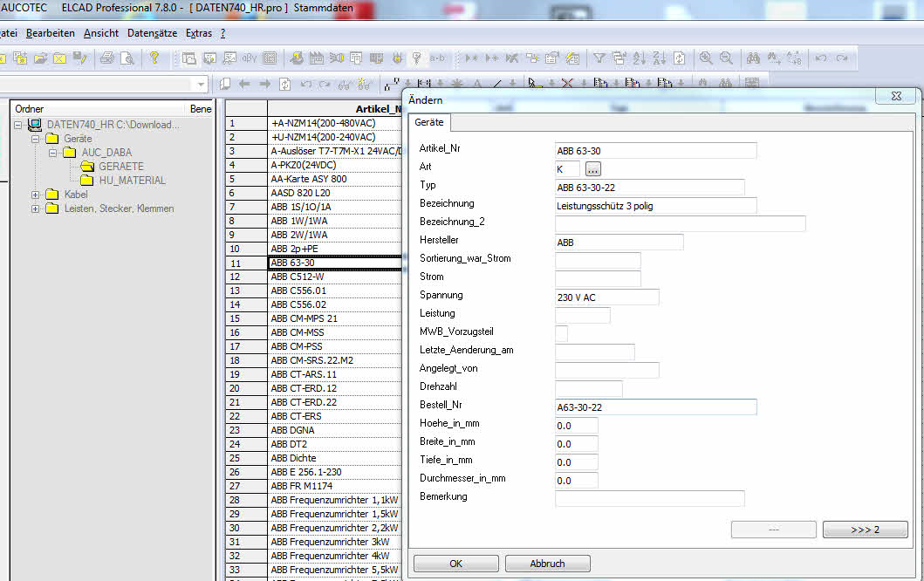The width and height of the screenshot is (924, 581).
Task: Expand the Kabel folder node
Action: point(36,195)
